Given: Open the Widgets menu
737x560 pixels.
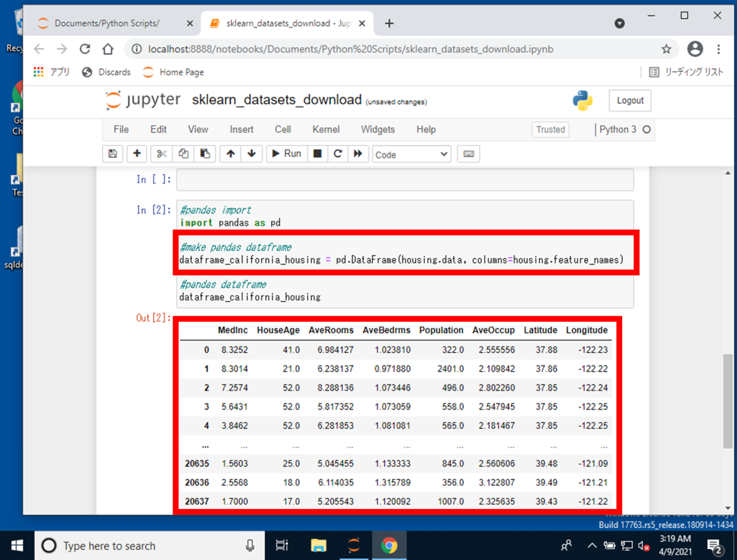Looking at the screenshot, I should 378,130.
